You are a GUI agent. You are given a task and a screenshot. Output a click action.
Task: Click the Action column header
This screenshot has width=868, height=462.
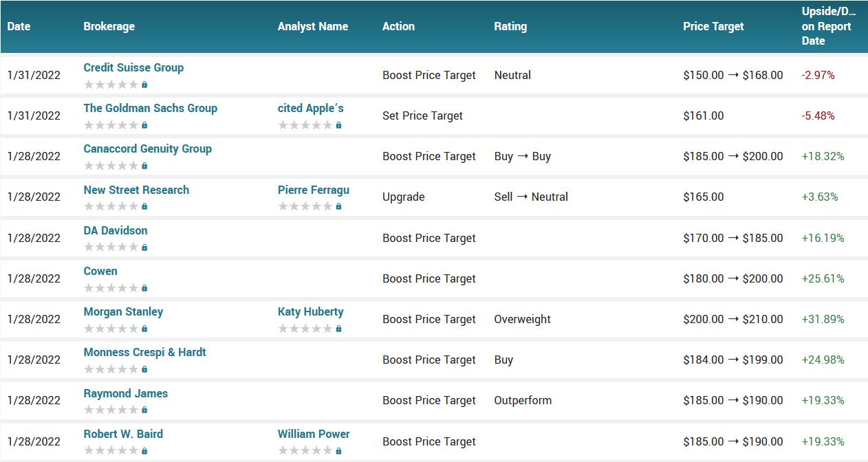point(398,27)
